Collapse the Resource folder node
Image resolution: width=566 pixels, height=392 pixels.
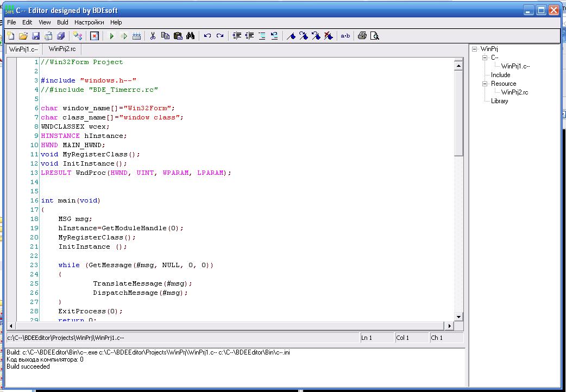485,84
